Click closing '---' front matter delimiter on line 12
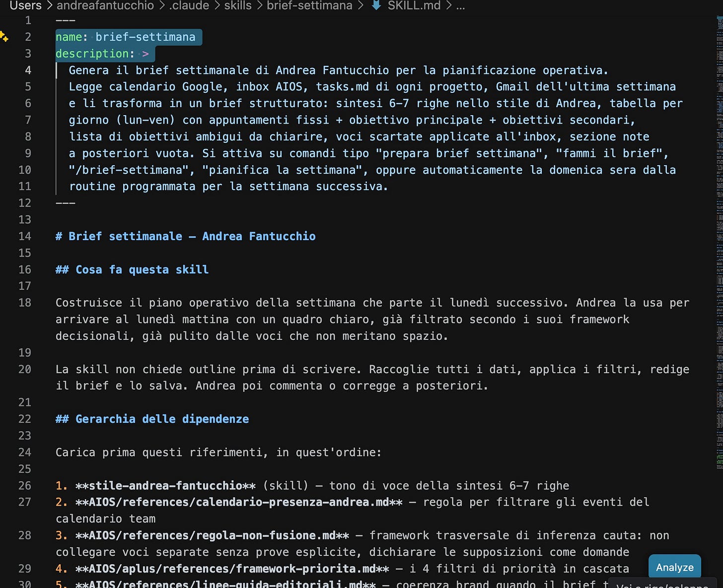This screenshot has height=588, width=723. coord(65,203)
